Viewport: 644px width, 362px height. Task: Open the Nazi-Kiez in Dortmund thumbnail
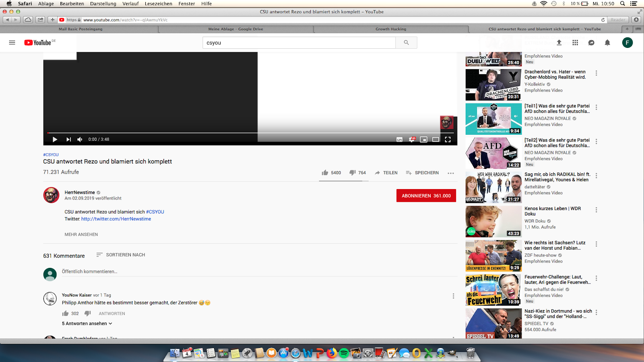pos(493,323)
